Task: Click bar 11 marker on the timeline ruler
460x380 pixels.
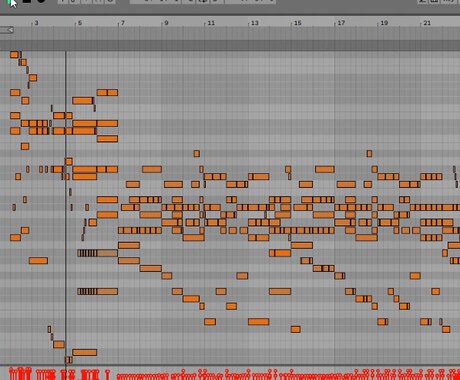Action: tap(211, 23)
